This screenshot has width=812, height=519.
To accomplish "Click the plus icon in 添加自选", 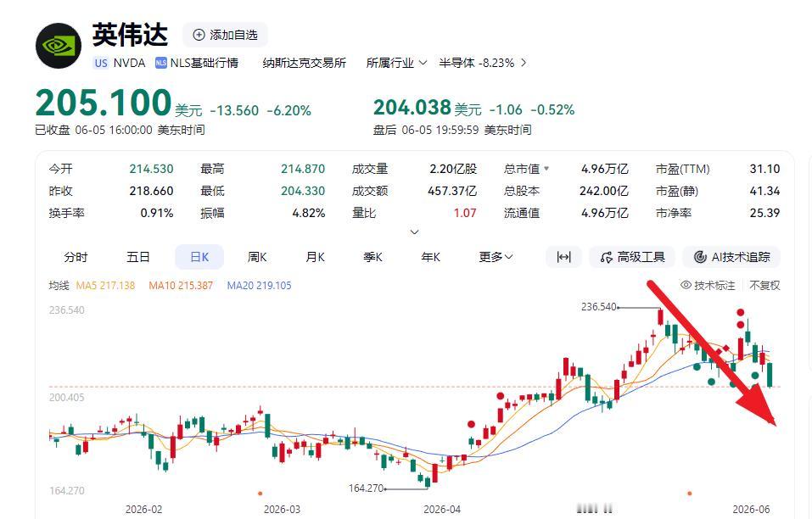I will coord(199,35).
